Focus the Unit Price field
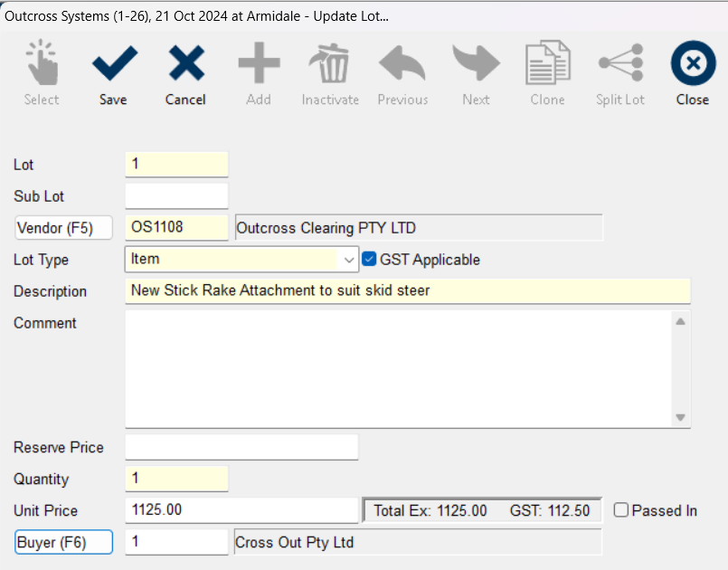Screen dimensions: 728x570 tap(241, 510)
